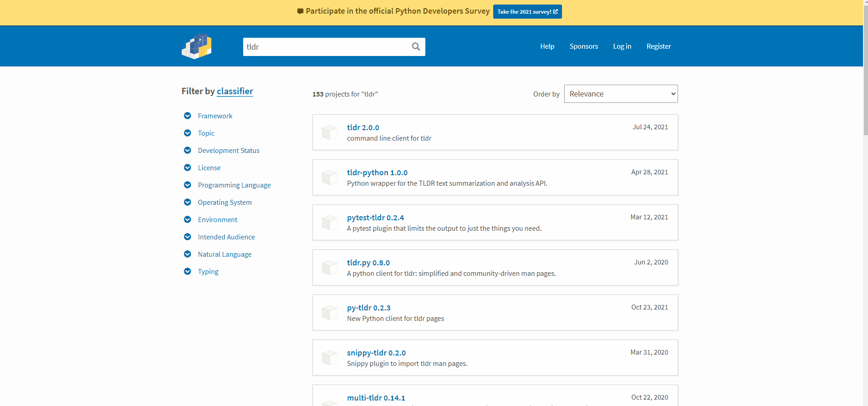The width and height of the screenshot is (868, 406).
Task: Open the Sponsors menu item
Action: (584, 46)
